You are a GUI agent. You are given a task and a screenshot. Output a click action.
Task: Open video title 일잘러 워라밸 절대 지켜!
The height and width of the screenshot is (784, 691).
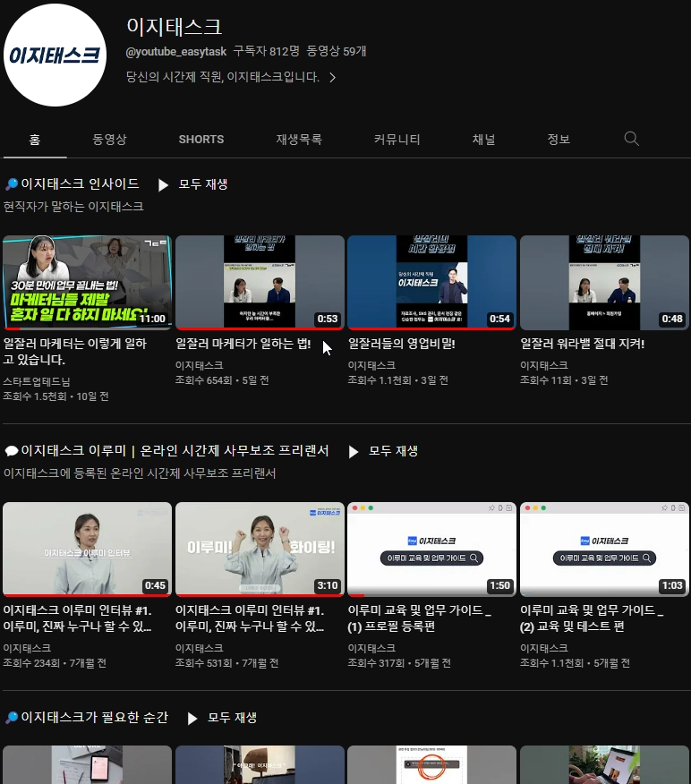click(582, 344)
